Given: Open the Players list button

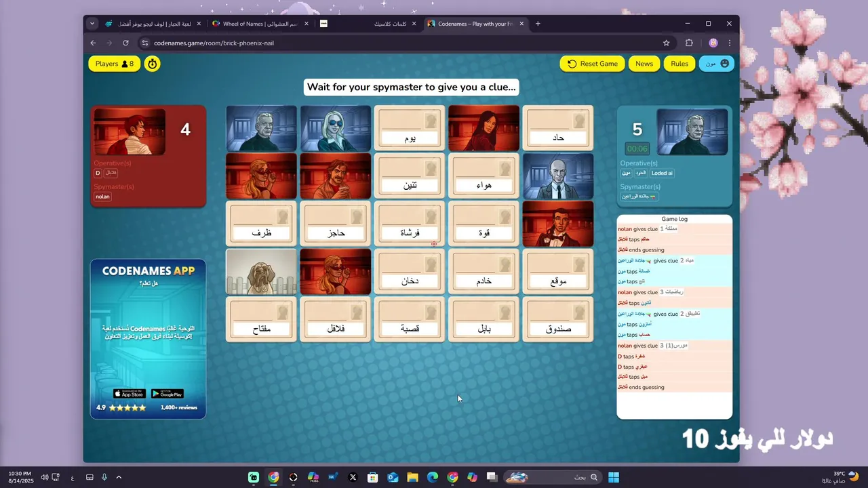Looking at the screenshot, I should coord(115,64).
